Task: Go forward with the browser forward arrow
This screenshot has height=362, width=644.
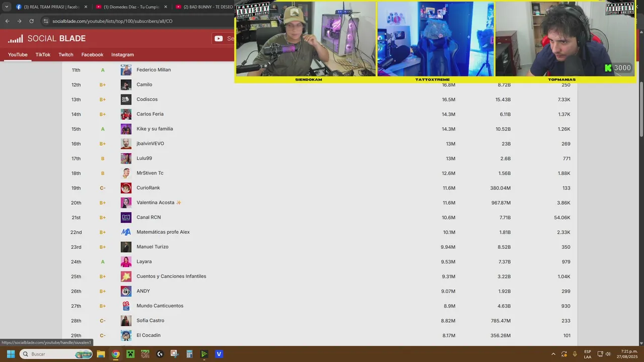Action: coord(19,21)
